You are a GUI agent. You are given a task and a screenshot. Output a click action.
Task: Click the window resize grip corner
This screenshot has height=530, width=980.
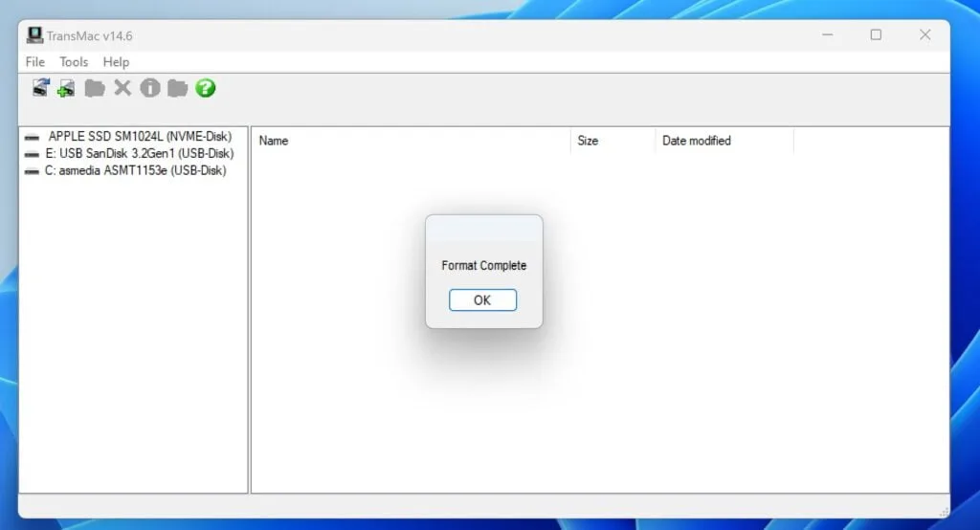pyautogui.click(x=944, y=512)
